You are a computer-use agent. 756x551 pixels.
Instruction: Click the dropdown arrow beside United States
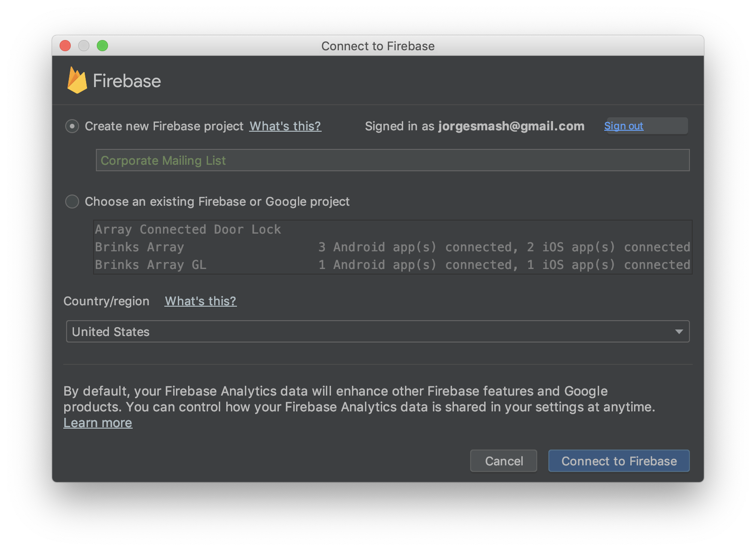point(679,332)
